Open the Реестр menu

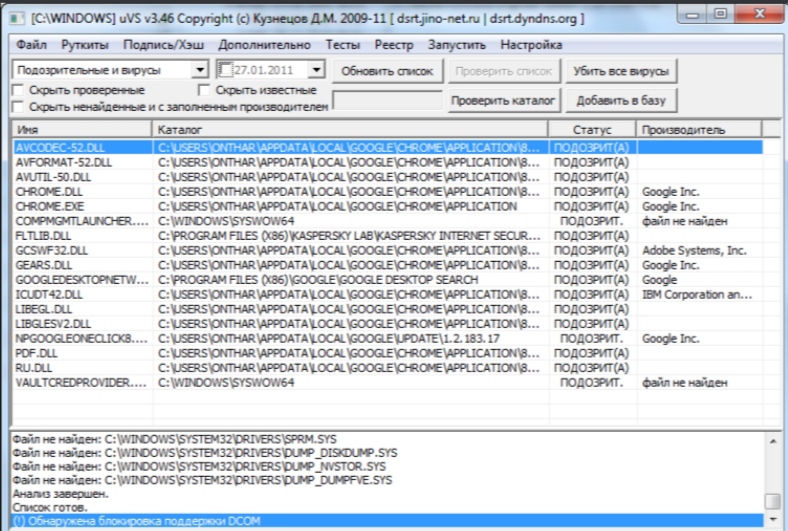[x=394, y=45]
